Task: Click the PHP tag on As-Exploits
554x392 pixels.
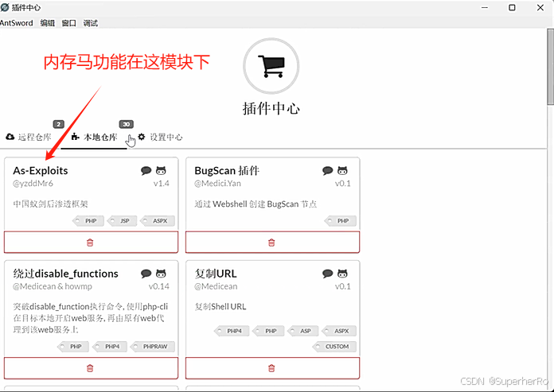Action: pos(88,221)
